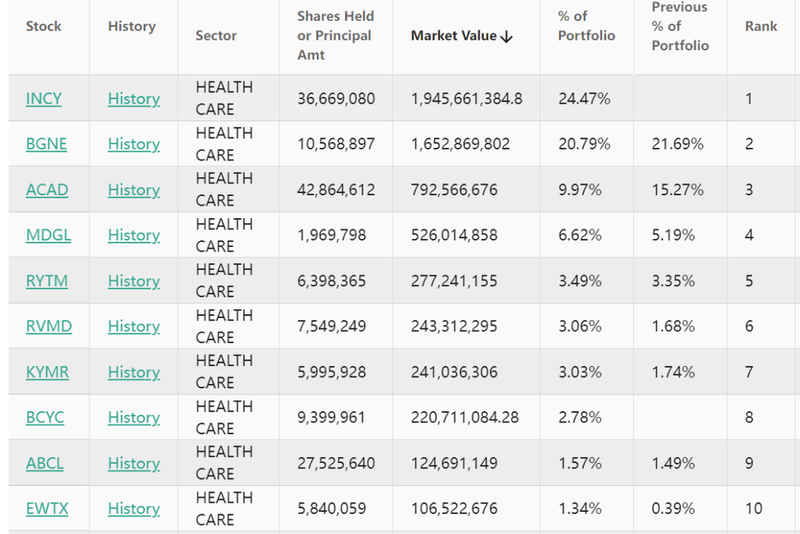Open History link in EWTX row

click(133, 509)
